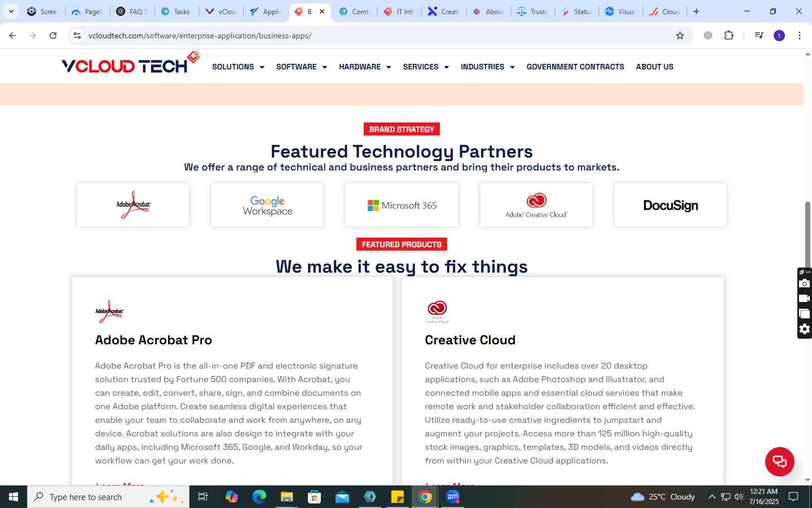Switch to the Tasks tab
Viewport: 812px width, 508px height.
(176, 11)
